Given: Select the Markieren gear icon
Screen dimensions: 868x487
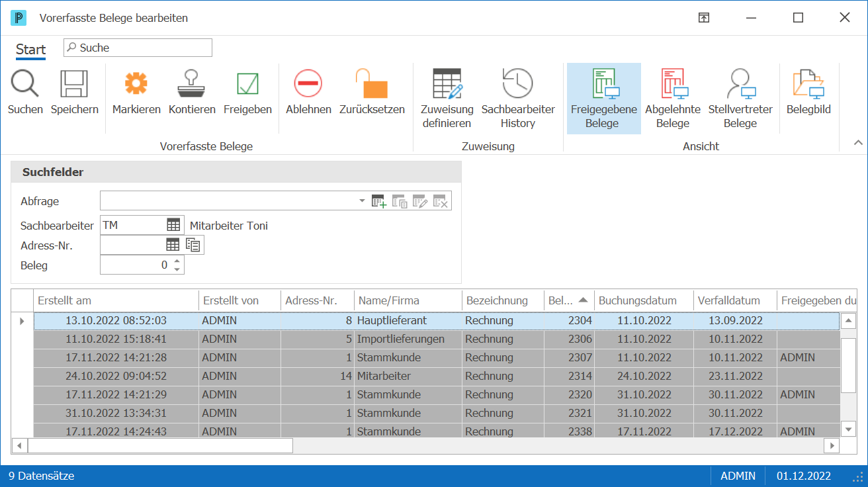Looking at the screenshot, I should (136, 84).
